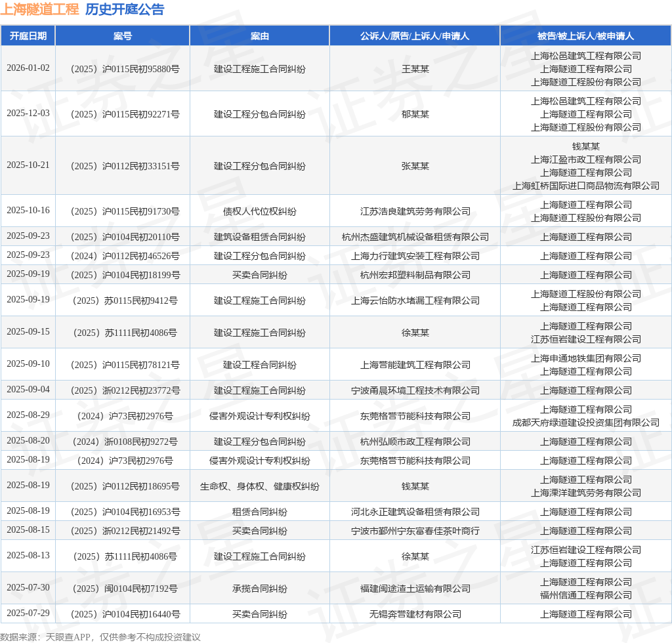Select the cause 建设工程合同纠纷
Image resolution: width=672 pixels, height=643 pixels.
pyautogui.click(x=260, y=365)
